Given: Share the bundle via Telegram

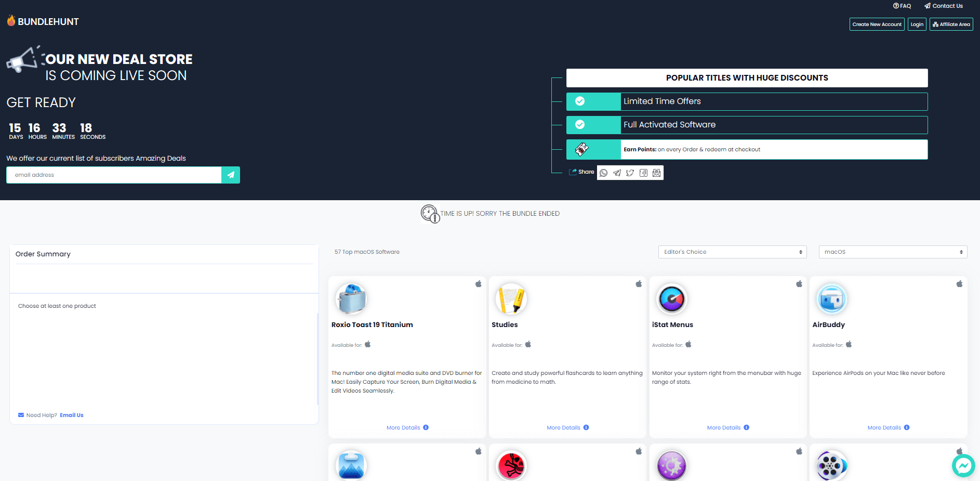Looking at the screenshot, I should (617, 173).
